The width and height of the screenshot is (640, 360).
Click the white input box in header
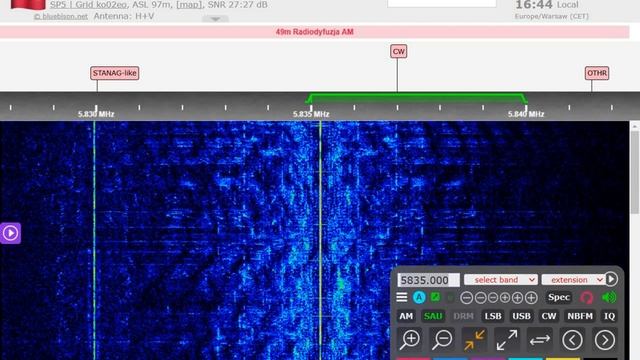click(x=442, y=3)
